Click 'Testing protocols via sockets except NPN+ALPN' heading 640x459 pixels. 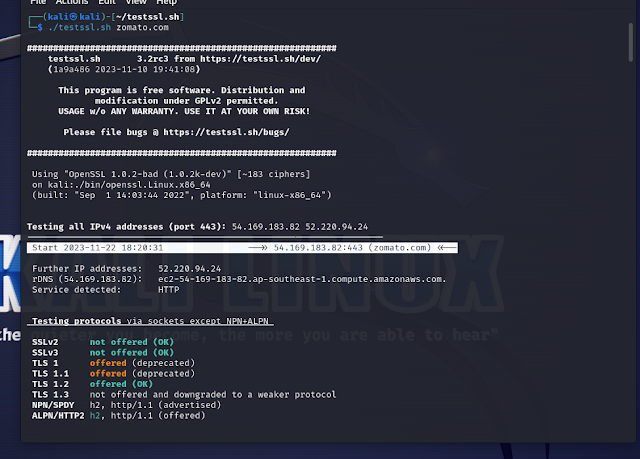pyautogui.click(x=150, y=321)
